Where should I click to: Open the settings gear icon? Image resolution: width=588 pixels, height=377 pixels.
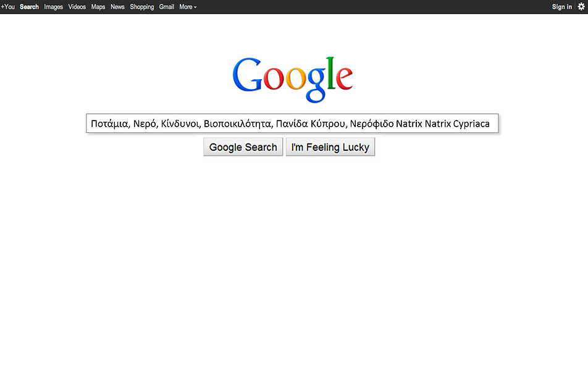coord(581,7)
